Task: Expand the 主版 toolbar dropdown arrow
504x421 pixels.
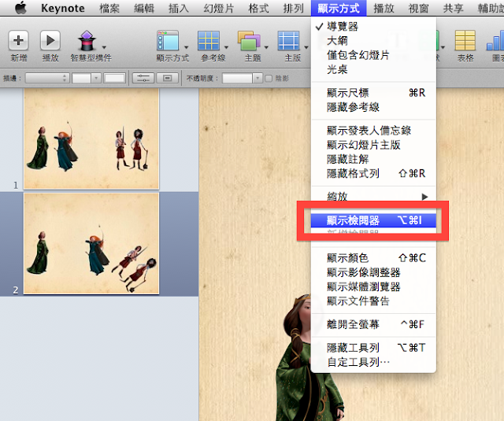Action: [x=306, y=47]
